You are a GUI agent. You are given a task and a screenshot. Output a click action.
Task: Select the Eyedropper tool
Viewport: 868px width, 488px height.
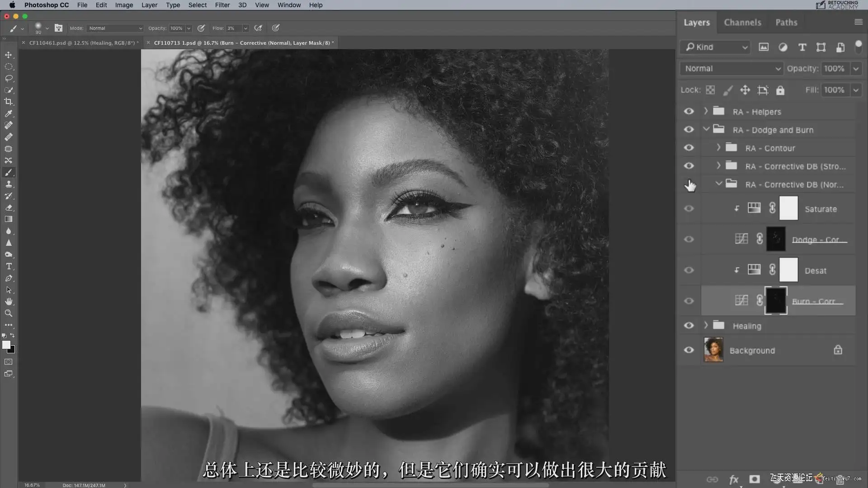[x=9, y=113]
